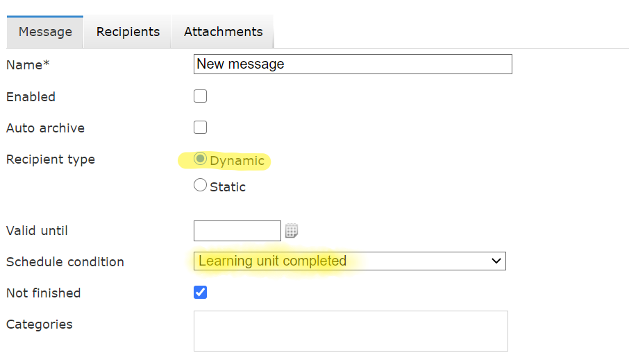Tick the Enabled checkbox

click(x=200, y=96)
